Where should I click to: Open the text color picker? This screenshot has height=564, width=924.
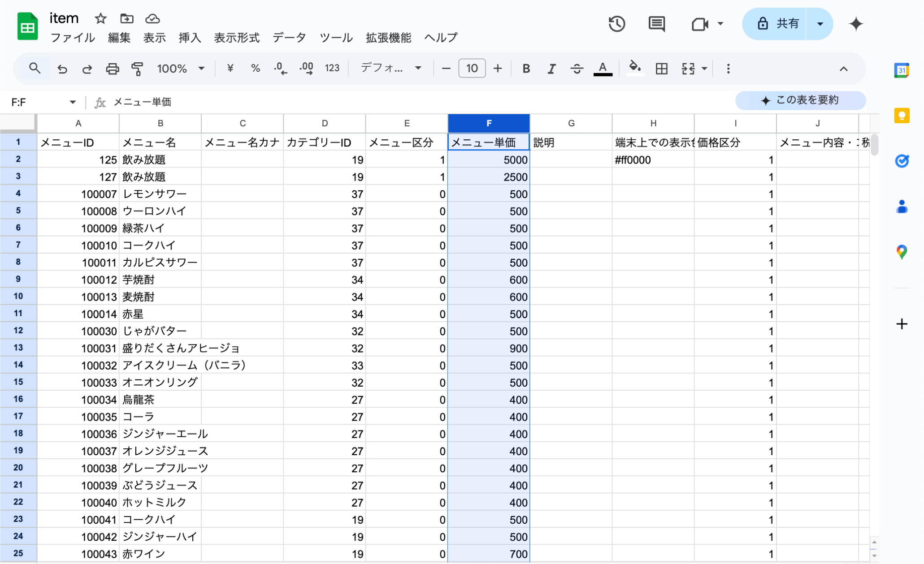tap(603, 69)
